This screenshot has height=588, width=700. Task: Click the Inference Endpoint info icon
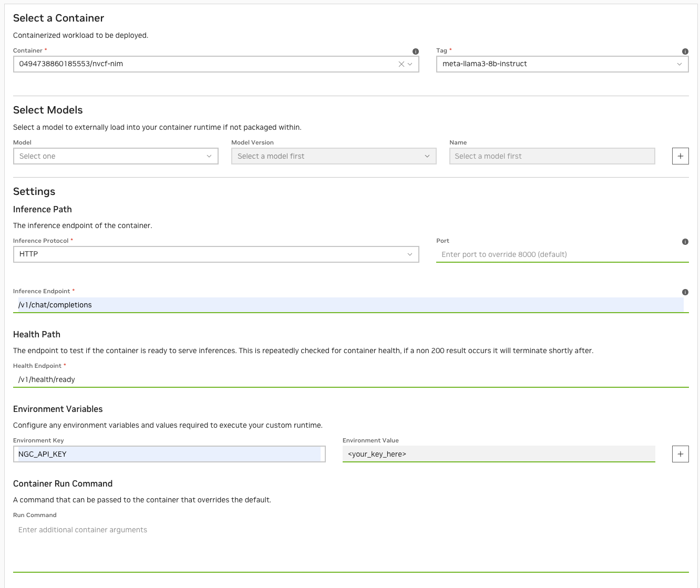(685, 292)
